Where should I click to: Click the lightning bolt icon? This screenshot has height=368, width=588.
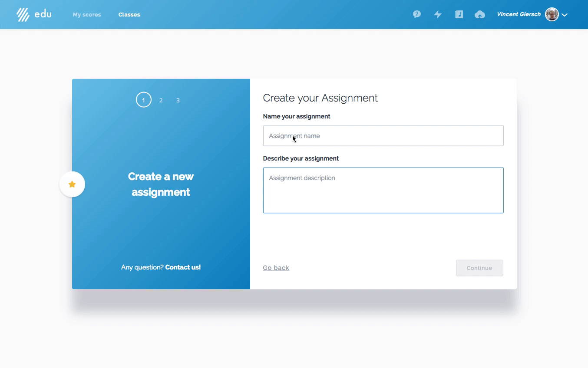point(438,14)
